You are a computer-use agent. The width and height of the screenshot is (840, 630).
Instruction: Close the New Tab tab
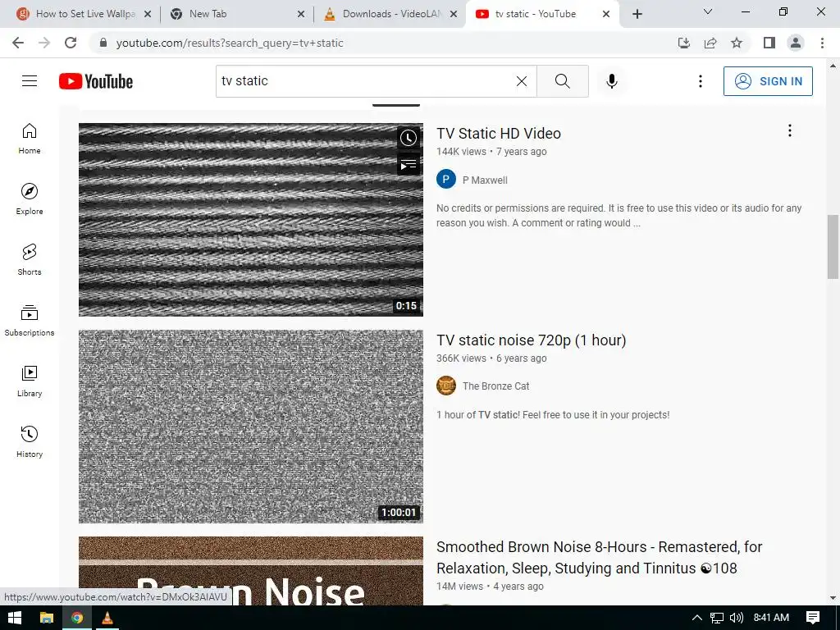[301, 15]
